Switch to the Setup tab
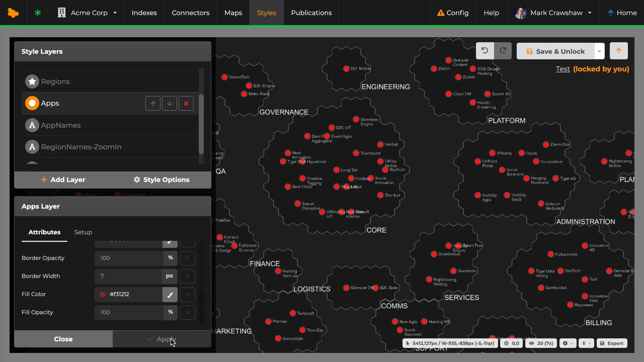644x362 pixels. tap(83, 232)
